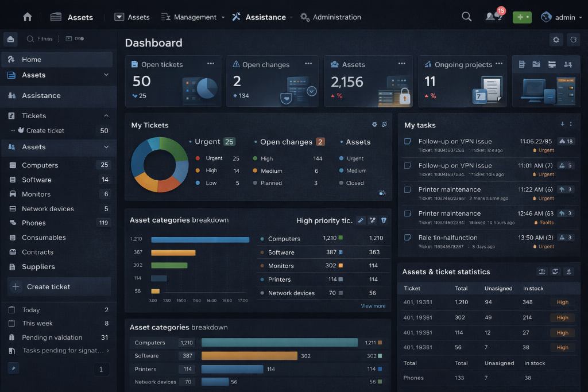
Task: Tick the Printer maintenance 11:22 AM checkbox
Action: click(x=407, y=189)
